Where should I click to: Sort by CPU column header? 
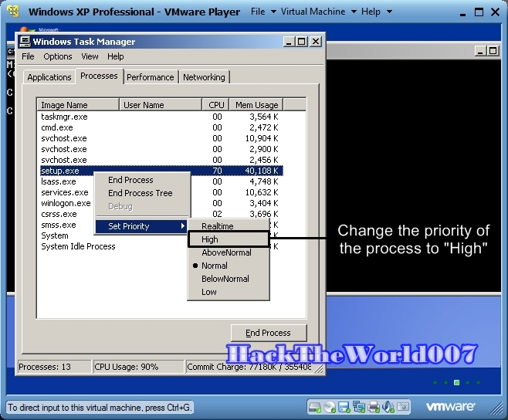tap(216, 105)
